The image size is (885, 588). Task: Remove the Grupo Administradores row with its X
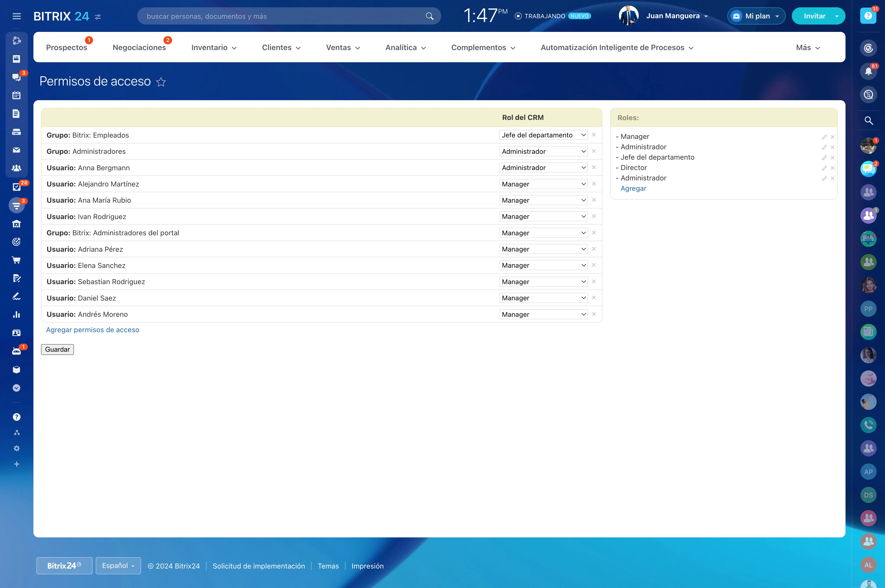(594, 151)
